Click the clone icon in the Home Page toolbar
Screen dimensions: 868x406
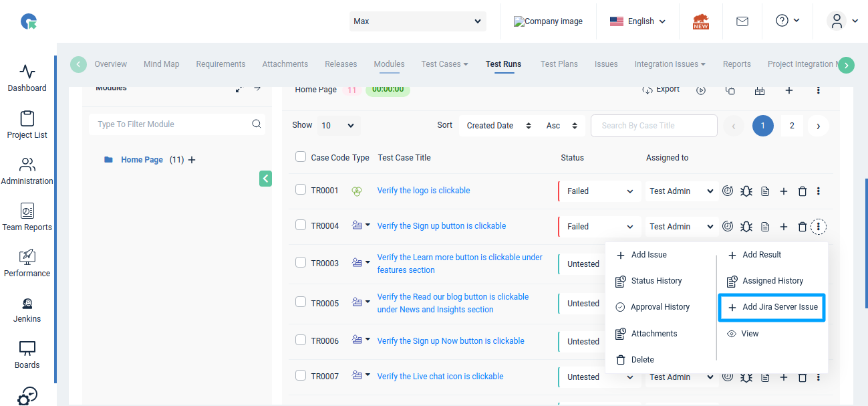click(x=730, y=89)
